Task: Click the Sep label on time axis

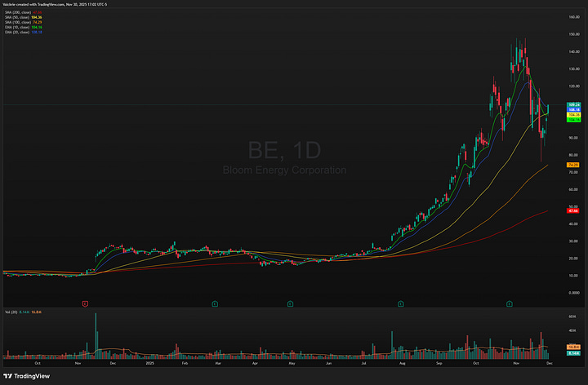Action: tap(439, 363)
